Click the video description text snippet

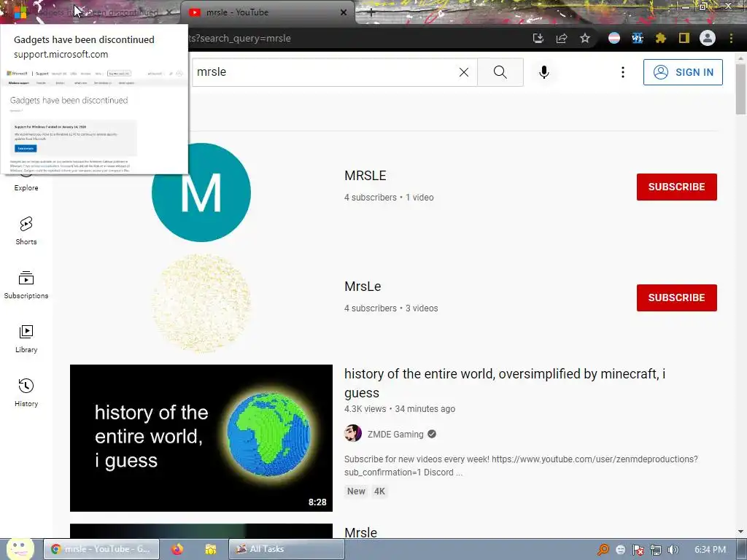(x=521, y=466)
